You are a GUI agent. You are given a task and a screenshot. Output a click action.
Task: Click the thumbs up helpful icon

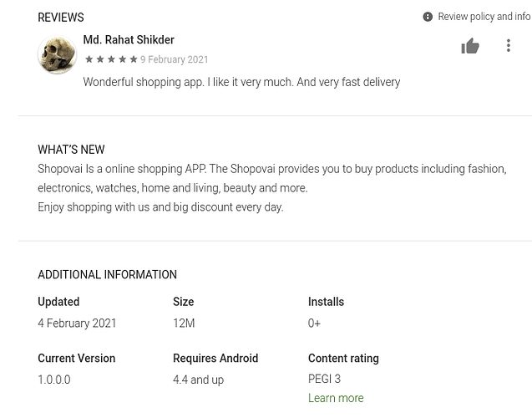[470, 46]
